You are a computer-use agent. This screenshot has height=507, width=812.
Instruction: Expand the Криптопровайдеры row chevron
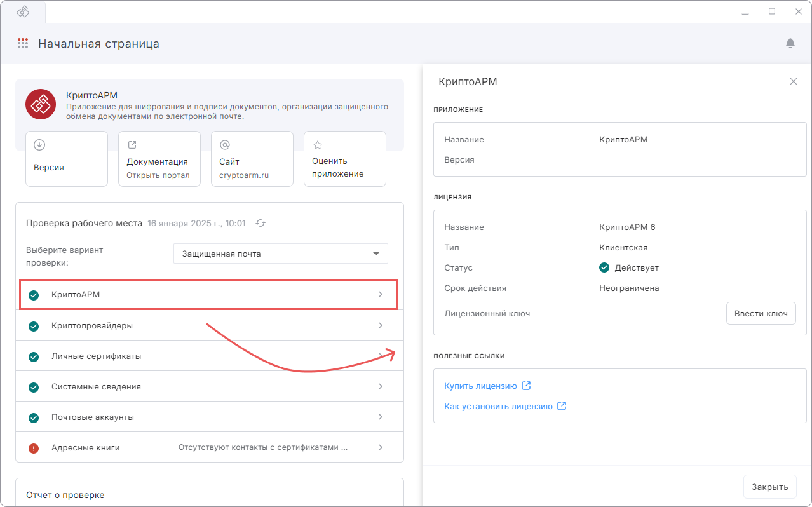[x=381, y=325]
